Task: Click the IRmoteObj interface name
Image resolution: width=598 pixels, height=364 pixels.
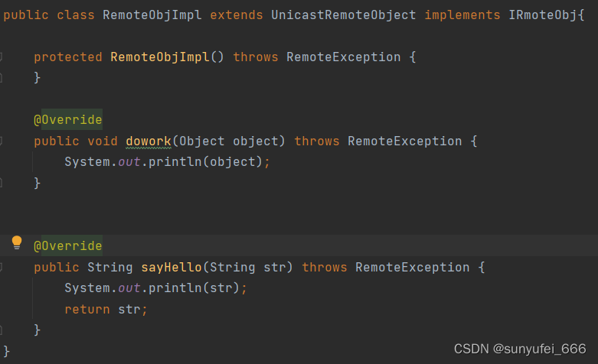Action: tap(542, 15)
